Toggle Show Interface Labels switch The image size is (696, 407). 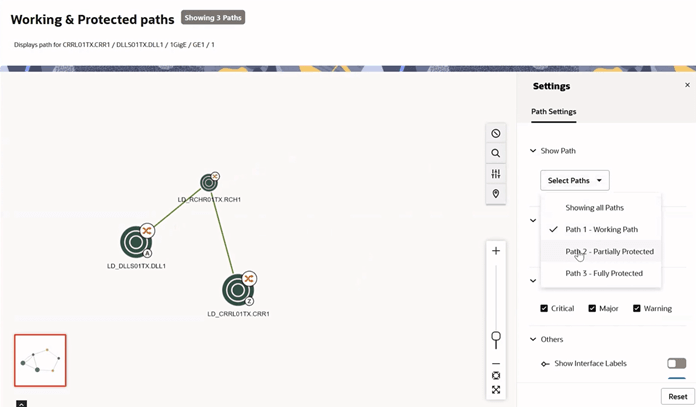pyautogui.click(x=676, y=363)
